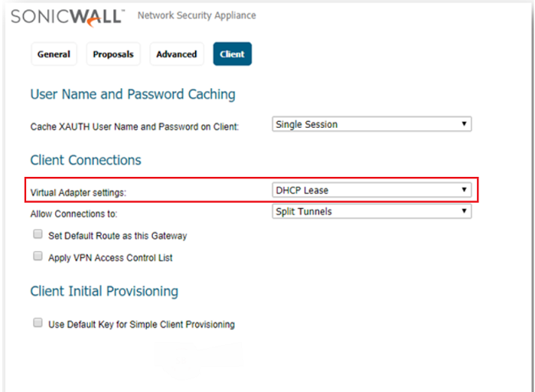Switch to the General tab
535x392 pixels.
54,54
